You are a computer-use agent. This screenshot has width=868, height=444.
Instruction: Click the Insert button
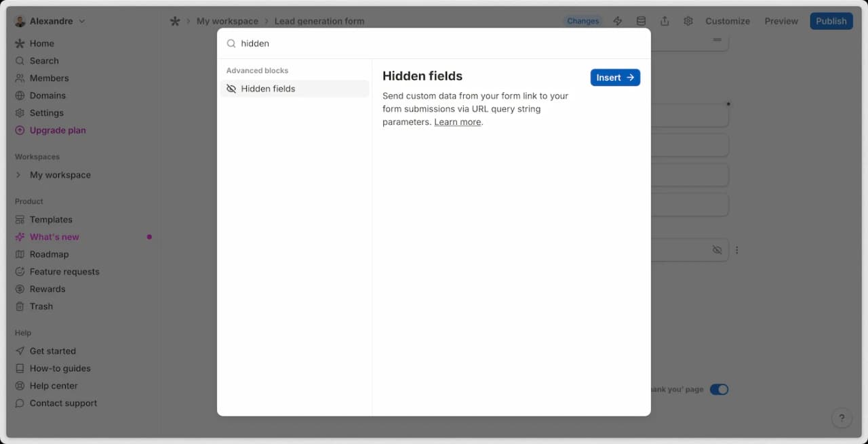tap(615, 77)
